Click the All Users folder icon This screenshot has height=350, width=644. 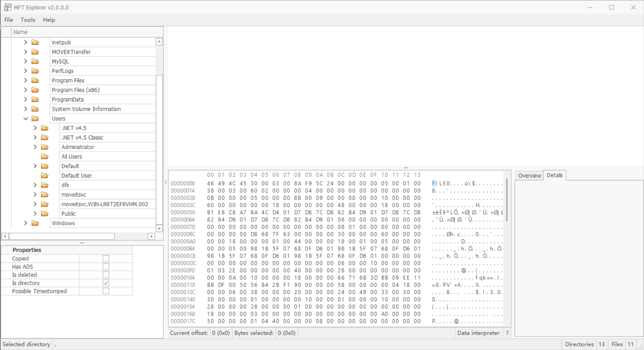point(45,156)
